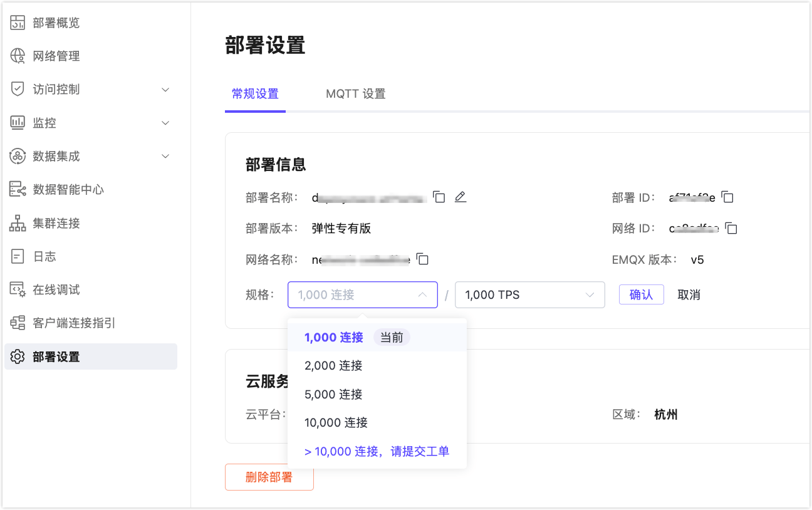The height and width of the screenshot is (510, 812).
Task: Edit the 部署名称 with pencil icon
Action: click(461, 197)
